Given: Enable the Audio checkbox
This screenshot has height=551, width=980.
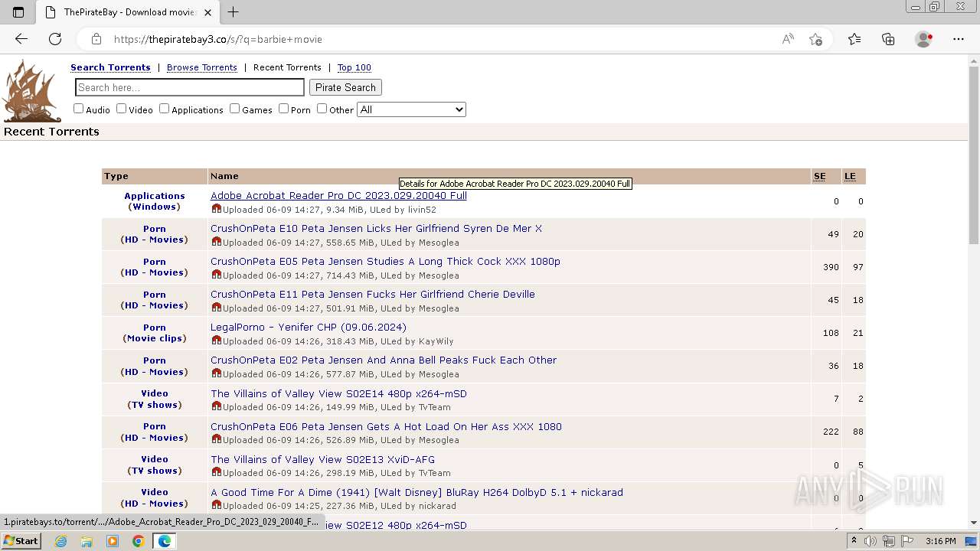Looking at the screenshot, I should pyautogui.click(x=78, y=109).
